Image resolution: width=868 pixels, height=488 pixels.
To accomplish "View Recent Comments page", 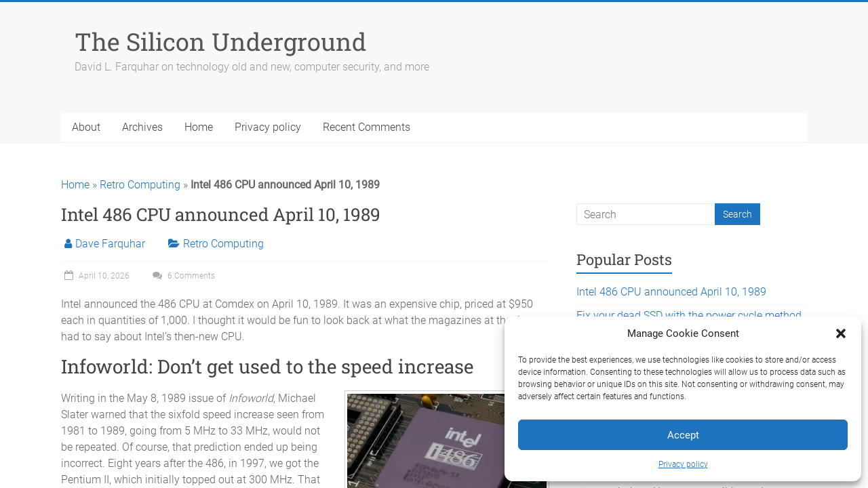I will [366, 127].
